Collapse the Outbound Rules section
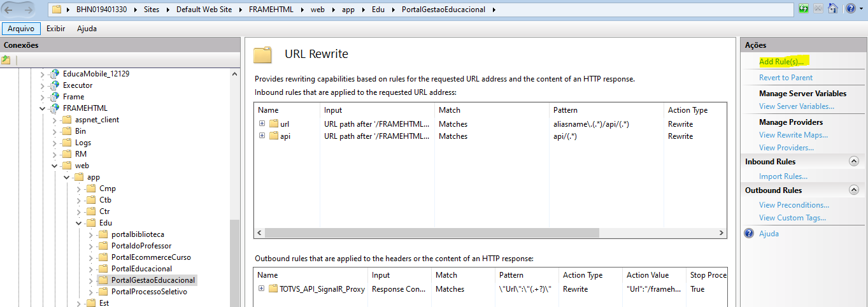The height and width of the screenshot is (307, 868). click(x=854, y=190)
